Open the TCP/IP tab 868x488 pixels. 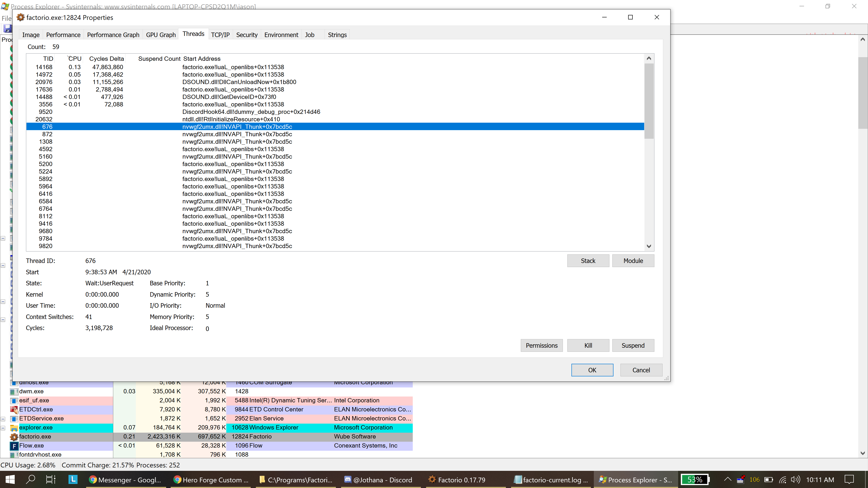tap(220, 35)
